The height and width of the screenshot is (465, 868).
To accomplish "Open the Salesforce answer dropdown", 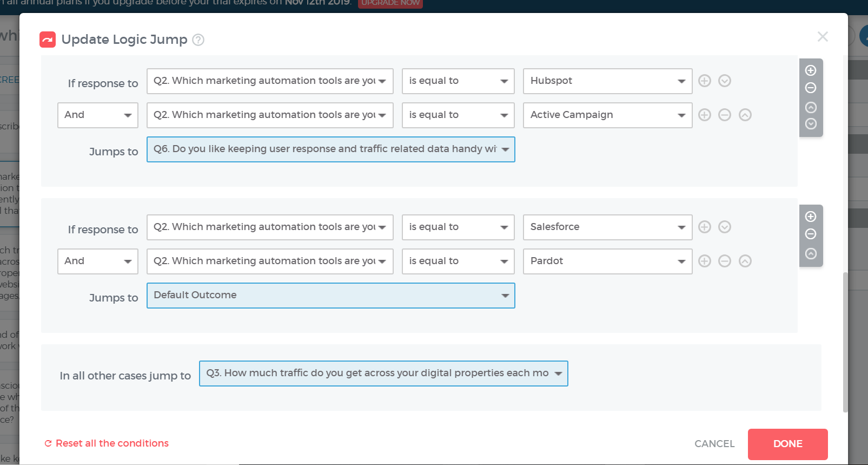I will coord(607,227).
